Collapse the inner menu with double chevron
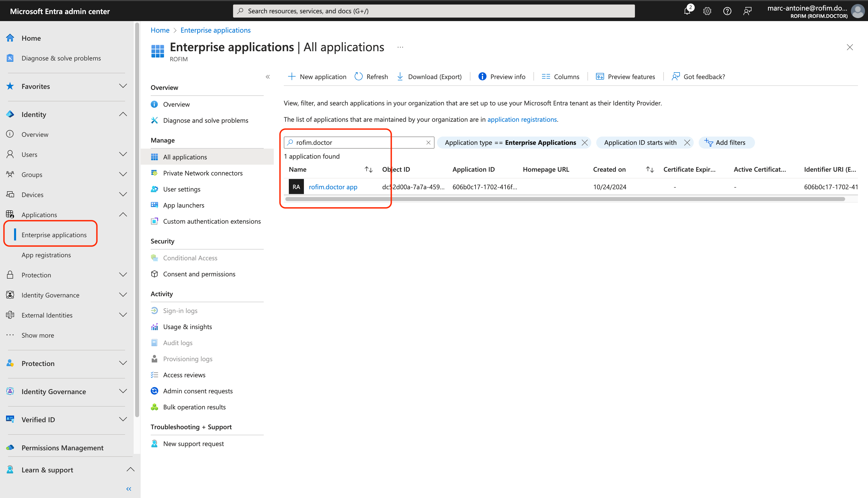 click(268, 77)
